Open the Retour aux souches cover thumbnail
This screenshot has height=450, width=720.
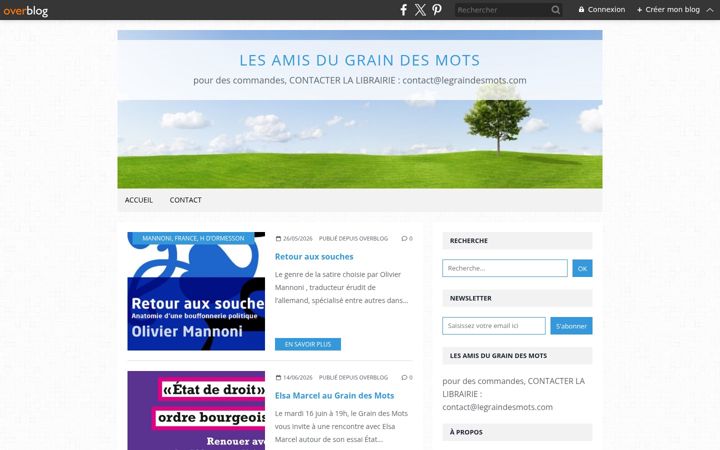click(196, 297)
